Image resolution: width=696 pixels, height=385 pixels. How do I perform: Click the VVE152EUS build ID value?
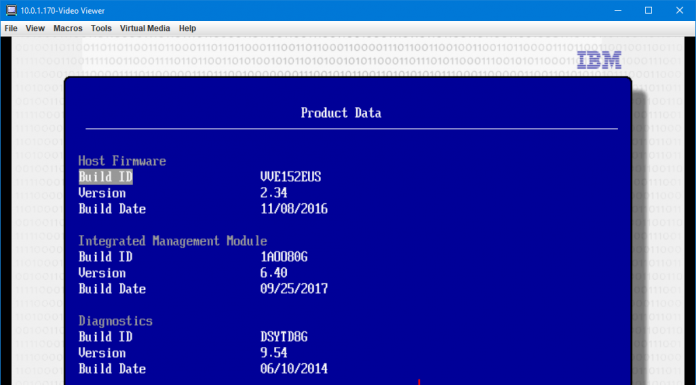pos(291,177)
